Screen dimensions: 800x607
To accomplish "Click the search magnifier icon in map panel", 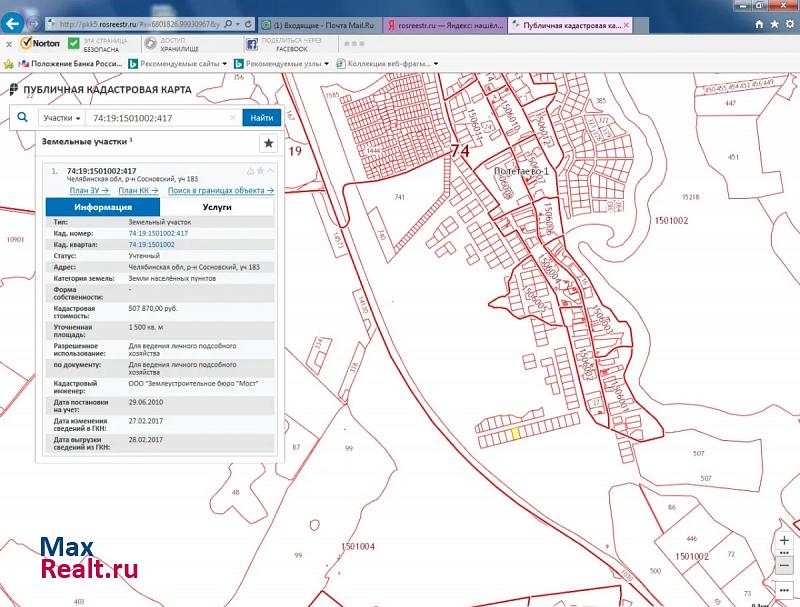I will pos(21,118).
